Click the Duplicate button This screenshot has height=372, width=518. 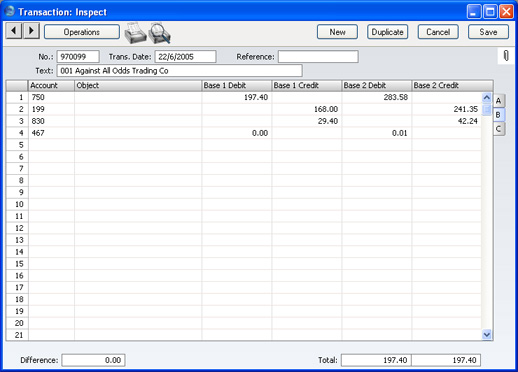point(387,32)
